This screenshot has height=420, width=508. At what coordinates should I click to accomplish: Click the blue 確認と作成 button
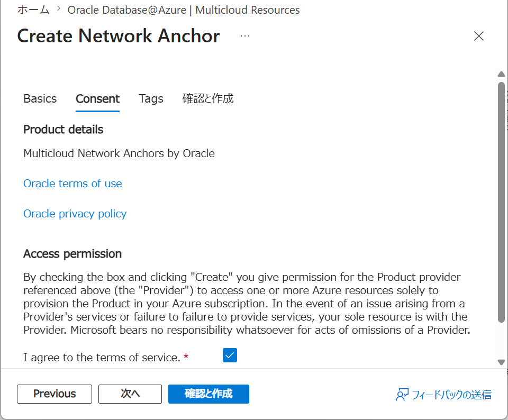click(208, 394)
